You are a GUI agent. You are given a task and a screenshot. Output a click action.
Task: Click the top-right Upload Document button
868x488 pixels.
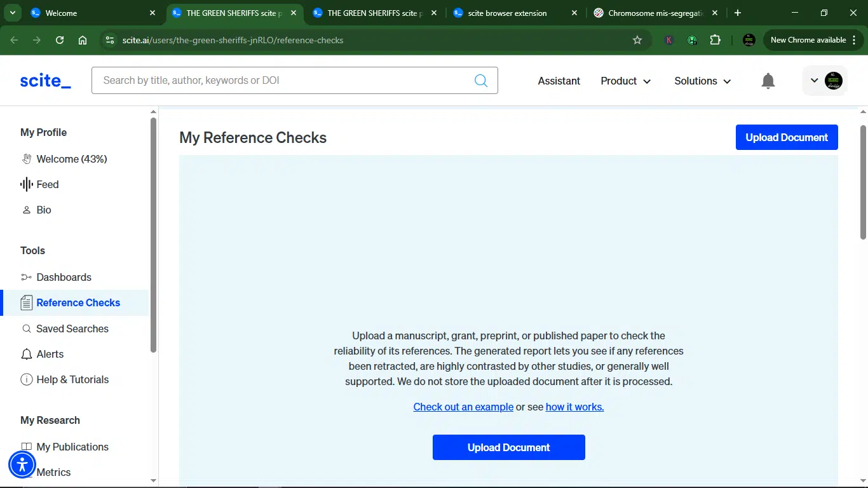(787, 137)
